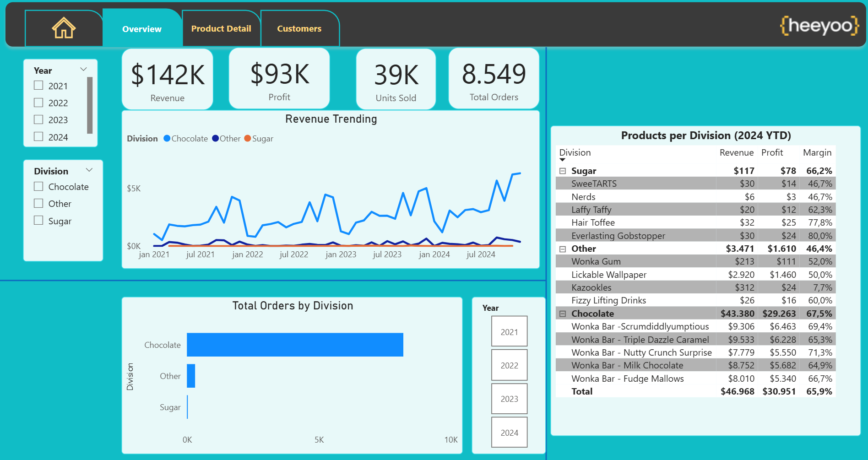Open the Year slicer dropdown chevron
This screenshot has height=460, width=868.
84,69
